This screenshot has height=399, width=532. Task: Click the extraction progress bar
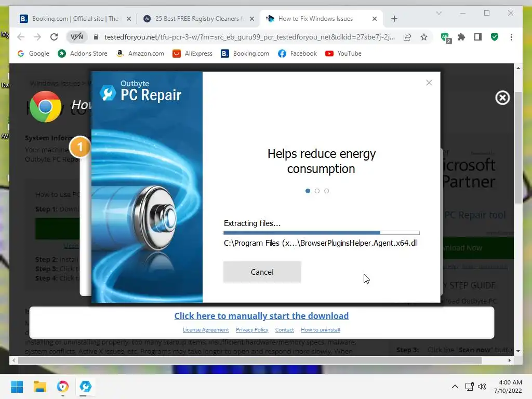[321, 233]
